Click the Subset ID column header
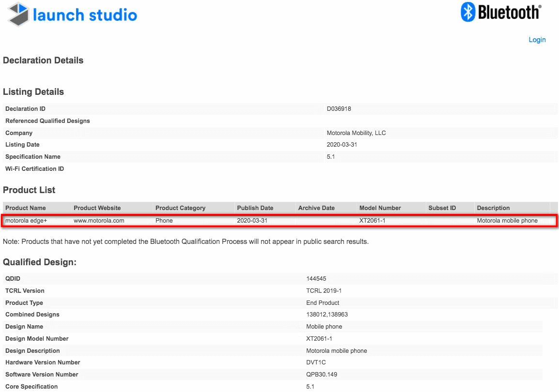 coord(442,208)
